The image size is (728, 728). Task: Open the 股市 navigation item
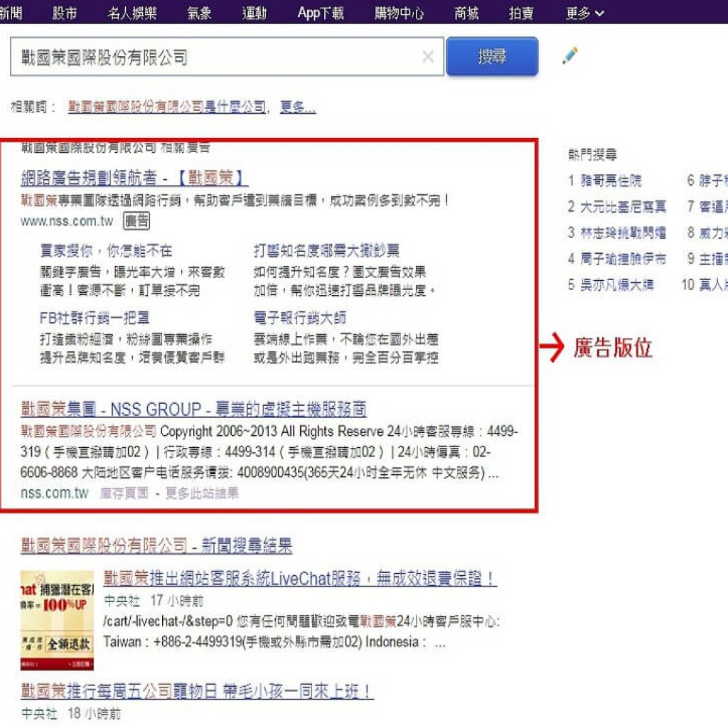[65, 13]
